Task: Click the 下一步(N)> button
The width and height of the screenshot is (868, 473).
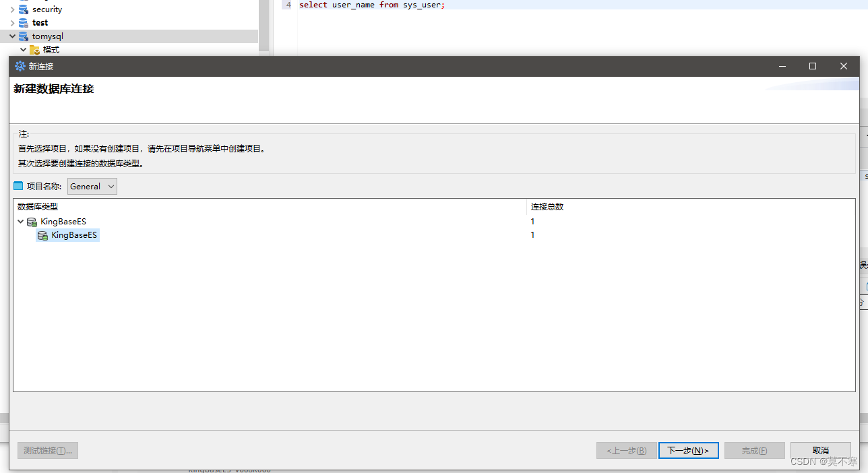Action: click(x=688, y=451)
